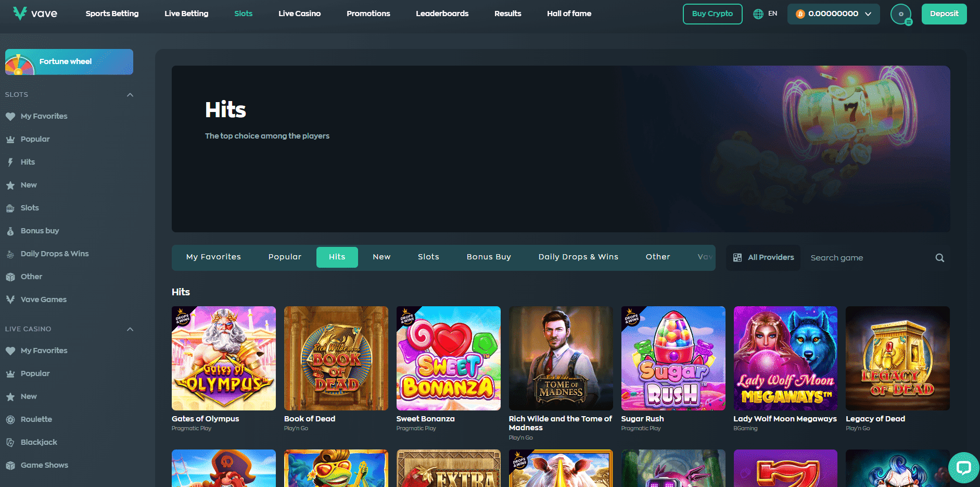
Task: Open Gates of Olympus game thumbnail
Action: (224, 358)
